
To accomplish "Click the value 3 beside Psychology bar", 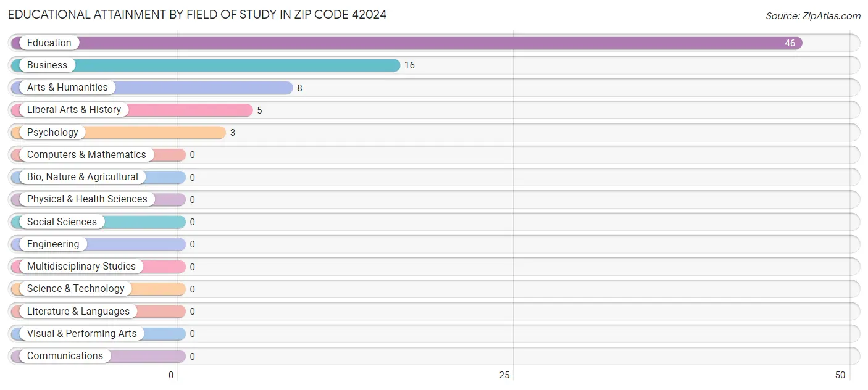I will 233,133.
